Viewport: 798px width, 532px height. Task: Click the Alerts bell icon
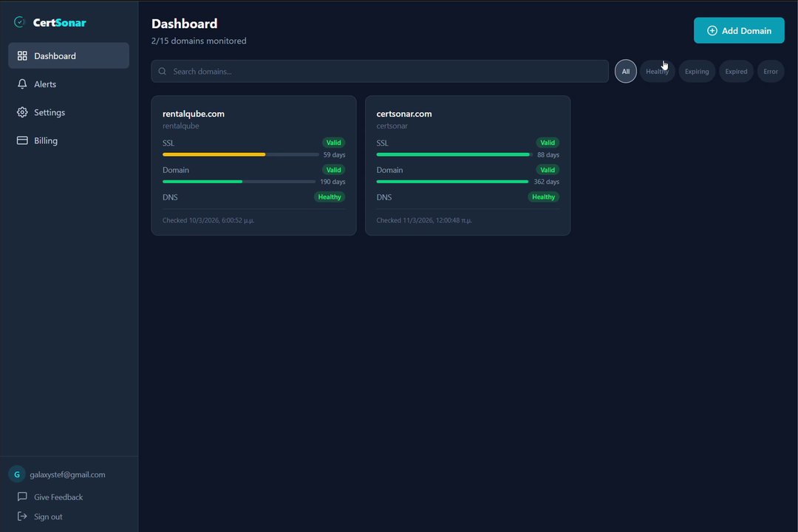click(22, 84)
